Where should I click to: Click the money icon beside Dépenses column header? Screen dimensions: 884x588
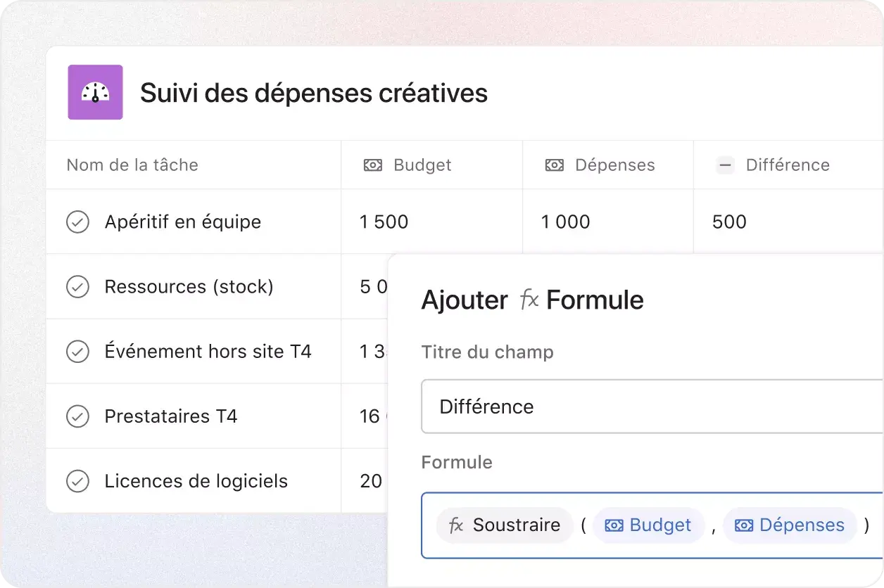(555, 165)
